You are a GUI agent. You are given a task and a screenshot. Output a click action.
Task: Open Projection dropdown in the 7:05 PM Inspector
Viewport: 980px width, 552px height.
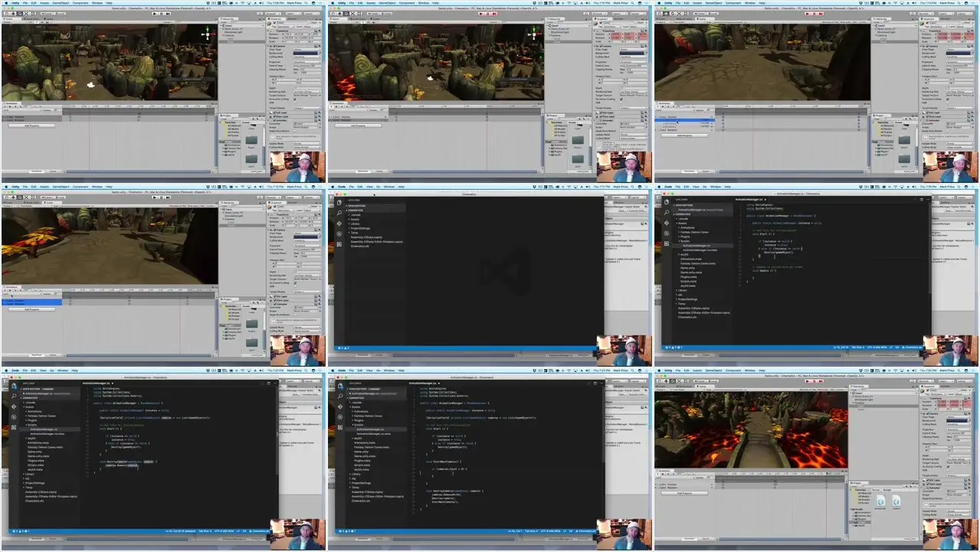click(x=307, y=62)
